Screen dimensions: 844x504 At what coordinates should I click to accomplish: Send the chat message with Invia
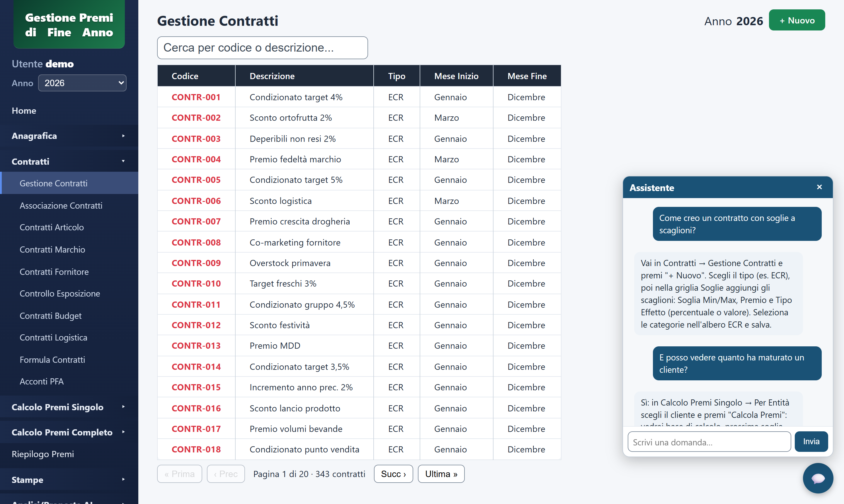tap(811, 442)
